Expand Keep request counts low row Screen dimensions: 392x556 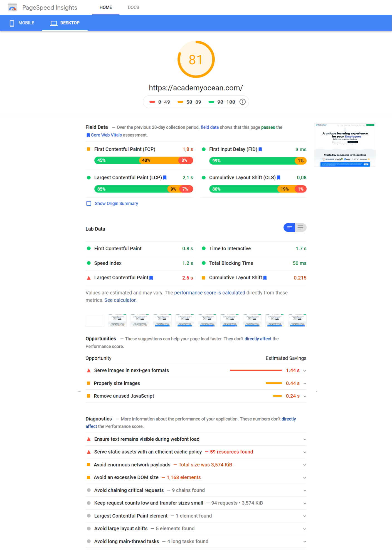(x=305, y=503)
